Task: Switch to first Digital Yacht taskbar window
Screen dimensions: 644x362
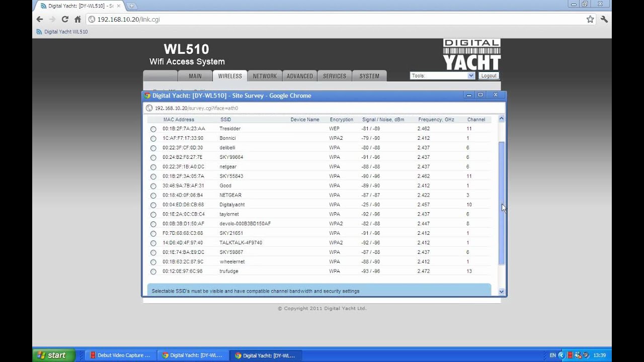Action: 193,355
